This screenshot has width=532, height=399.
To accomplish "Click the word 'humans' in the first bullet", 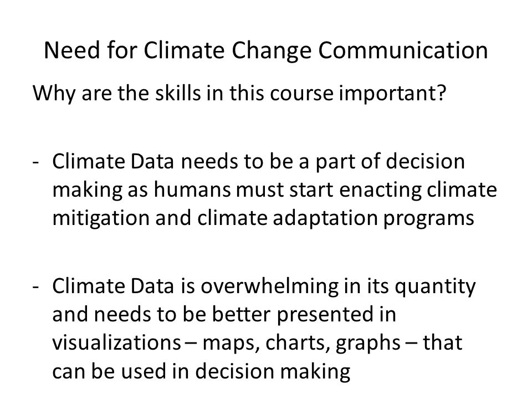I will click(x=192, y=190).
